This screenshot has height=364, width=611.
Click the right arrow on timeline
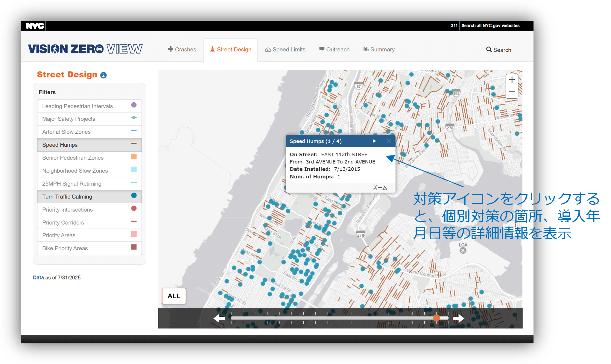[458, 318]
